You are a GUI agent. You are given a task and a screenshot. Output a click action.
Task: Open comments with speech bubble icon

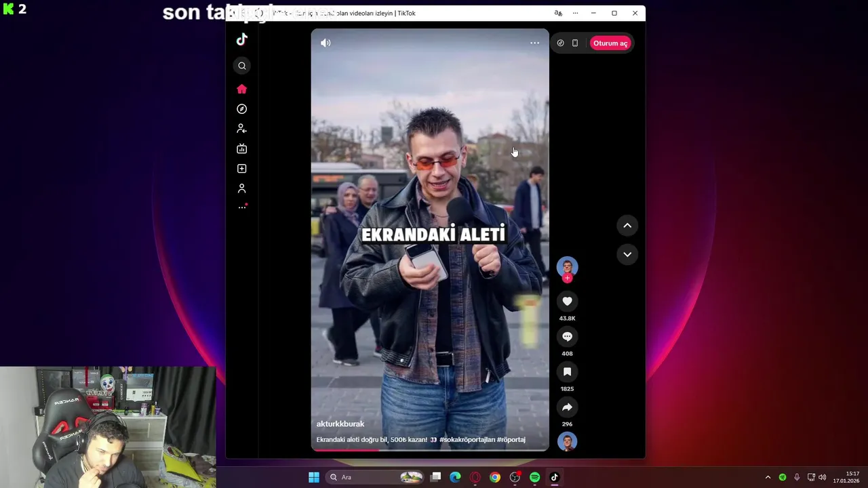[568, 337]
